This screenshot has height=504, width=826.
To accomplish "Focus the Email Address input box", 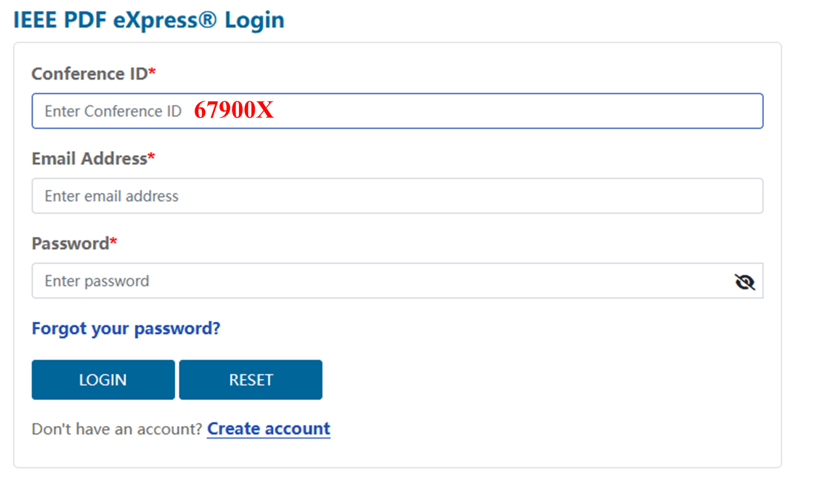I will 397,196.
